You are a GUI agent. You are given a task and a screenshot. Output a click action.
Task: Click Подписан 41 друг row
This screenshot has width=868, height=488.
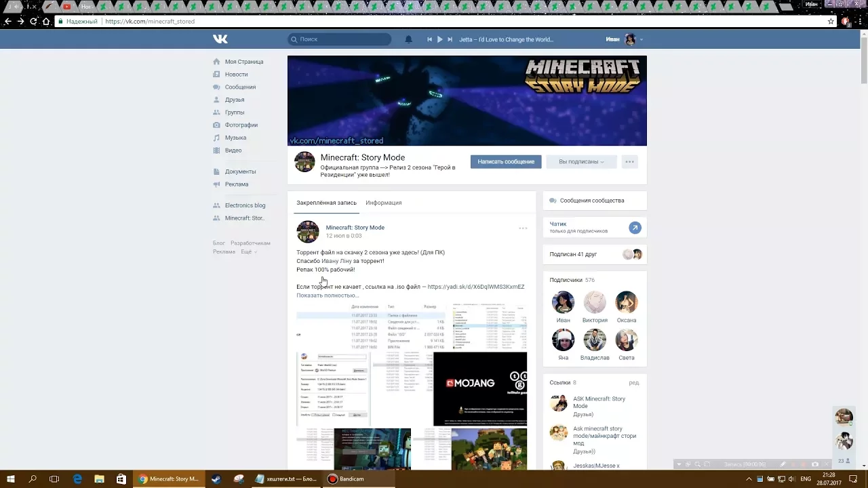[x=595, y=254]
